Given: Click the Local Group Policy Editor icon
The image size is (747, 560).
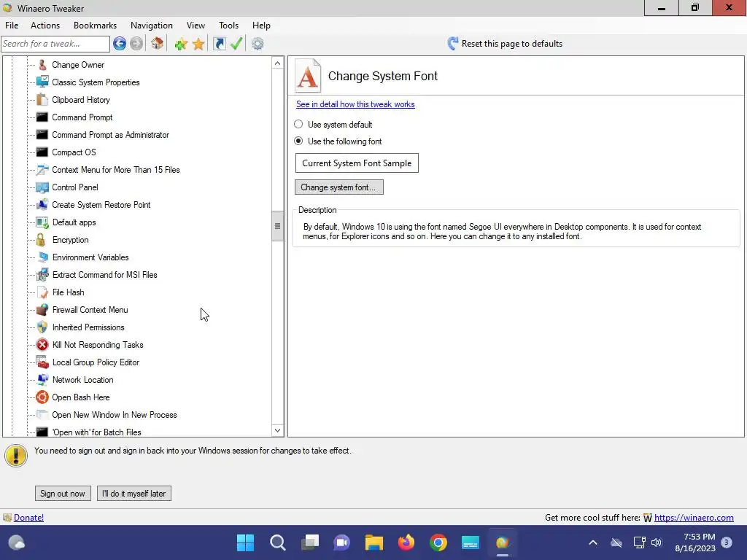Looking at the screenshot, I should pyautogui.click(x=42, y=362).
